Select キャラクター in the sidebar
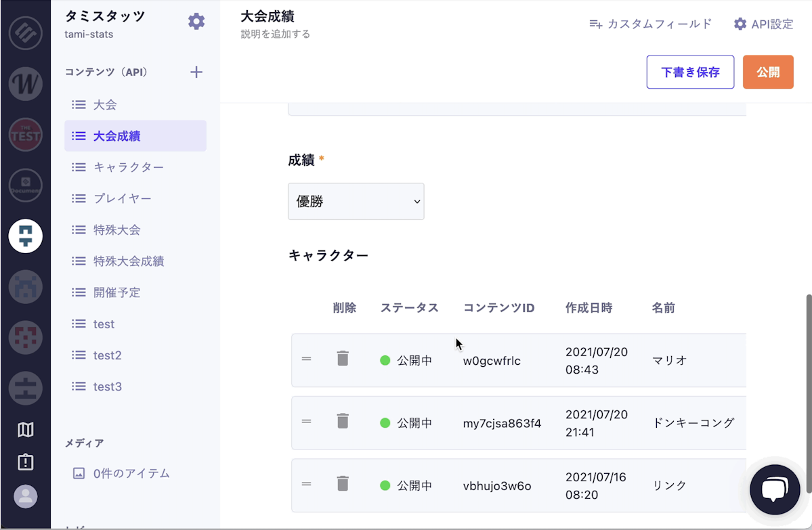Image resolution: width=812 pixels, height=530 pixels. pyautogui.click(x=129, y=167)
